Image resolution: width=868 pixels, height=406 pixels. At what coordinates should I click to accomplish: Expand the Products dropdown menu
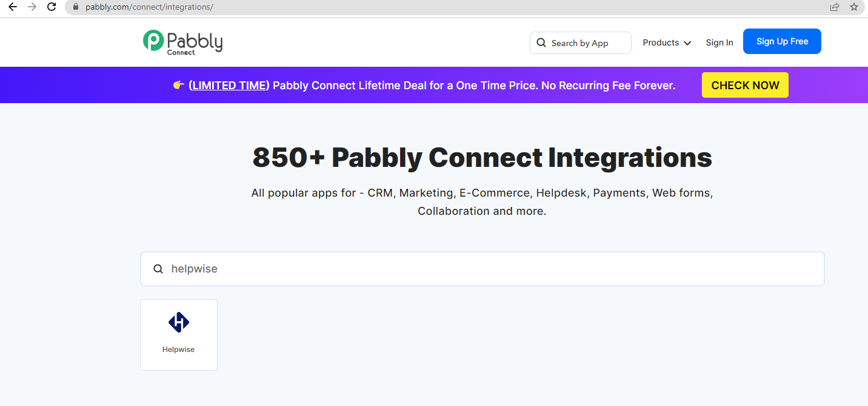click(667, 42)
